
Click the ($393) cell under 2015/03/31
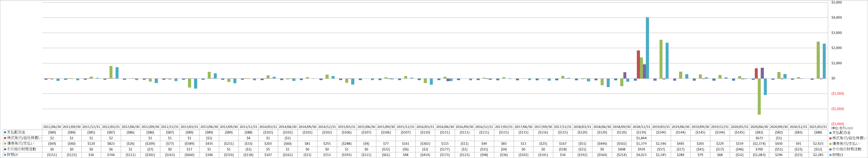(x=346, y=155)
